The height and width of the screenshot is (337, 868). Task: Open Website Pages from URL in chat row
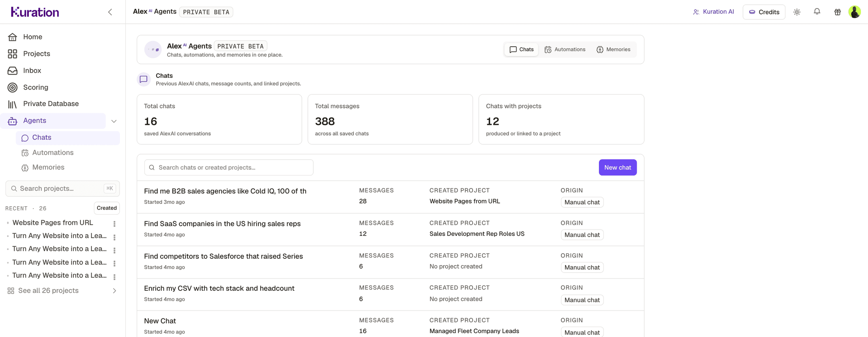pyautogui.click(x=465, y=201)
